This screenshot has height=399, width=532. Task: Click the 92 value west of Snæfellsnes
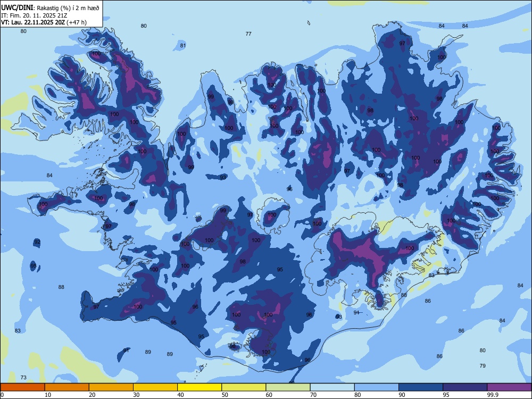pyautogui.click(x=37, y=242)
